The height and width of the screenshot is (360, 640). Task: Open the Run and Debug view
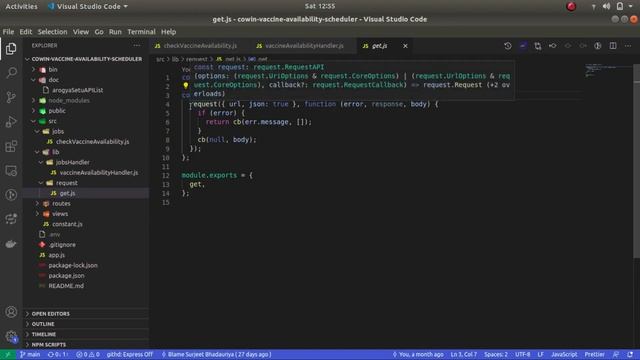click(x=11, y=122)
